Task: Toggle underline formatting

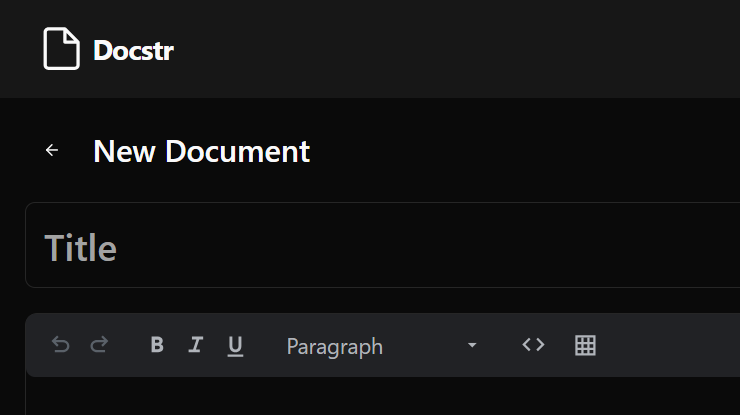Action: point(235,346)
